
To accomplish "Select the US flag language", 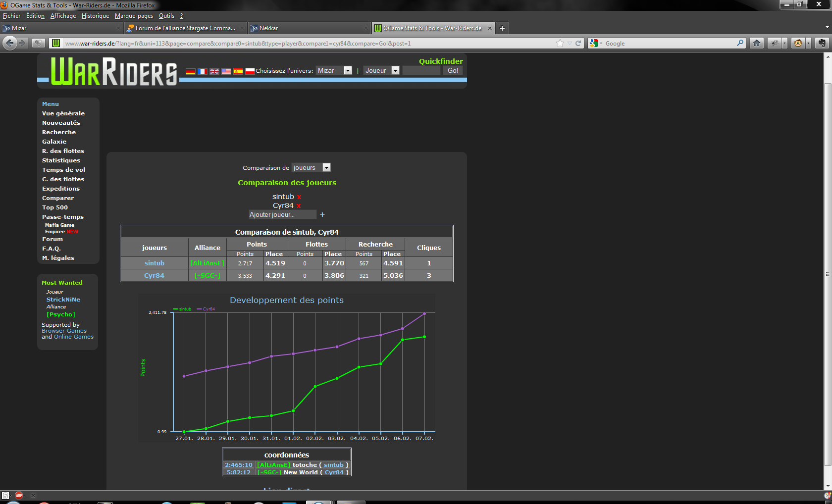I will 226,71.
